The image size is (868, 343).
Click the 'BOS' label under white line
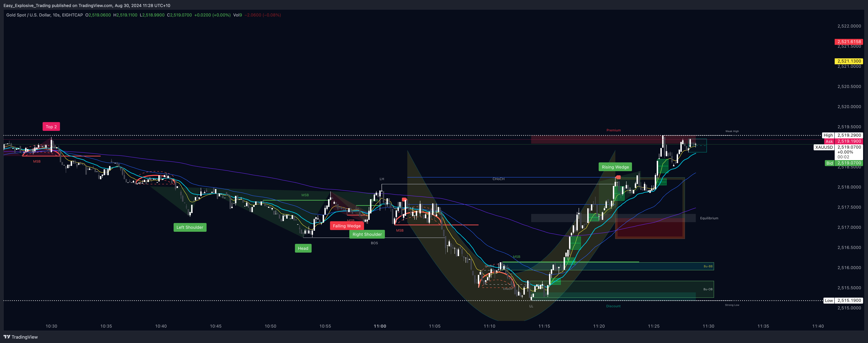[374, 243]
